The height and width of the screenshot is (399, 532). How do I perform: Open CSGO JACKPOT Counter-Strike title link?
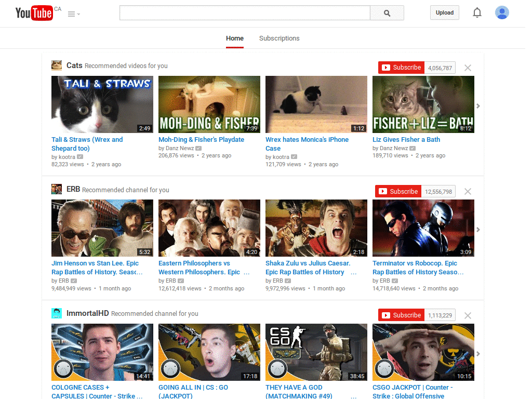pyautogui.click(x=413, y=392)
